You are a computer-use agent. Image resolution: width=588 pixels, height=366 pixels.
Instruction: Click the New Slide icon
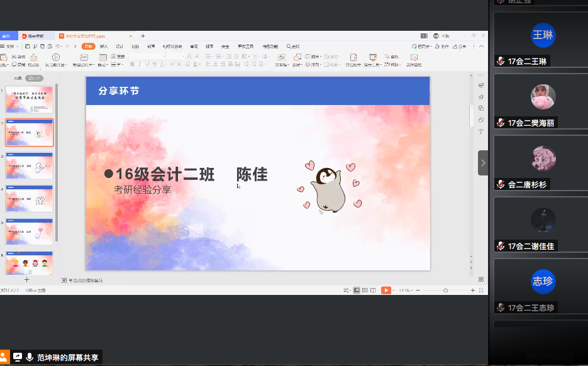79,58
